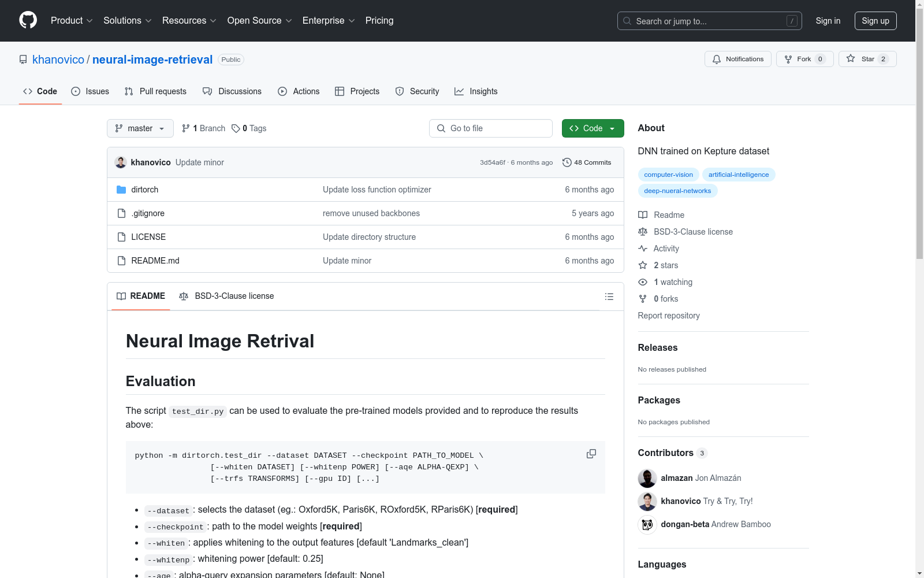The image size is (924, 578).
Task: Click the Fork button
Action: click(804, 59)
